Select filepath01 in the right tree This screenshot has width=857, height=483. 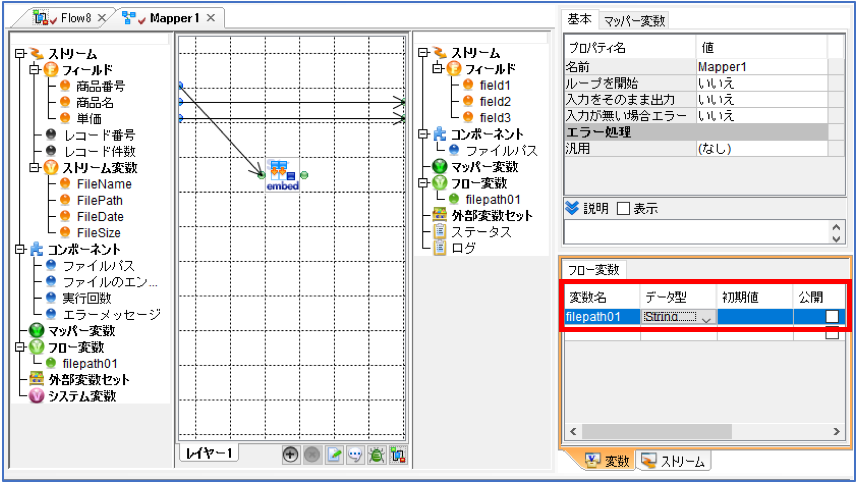pos(492,199)
